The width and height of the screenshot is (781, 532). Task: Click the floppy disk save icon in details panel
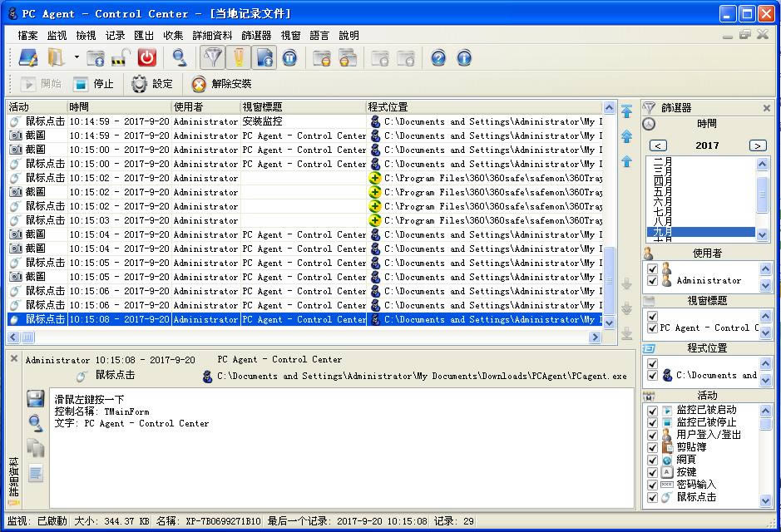pos(36,398)
